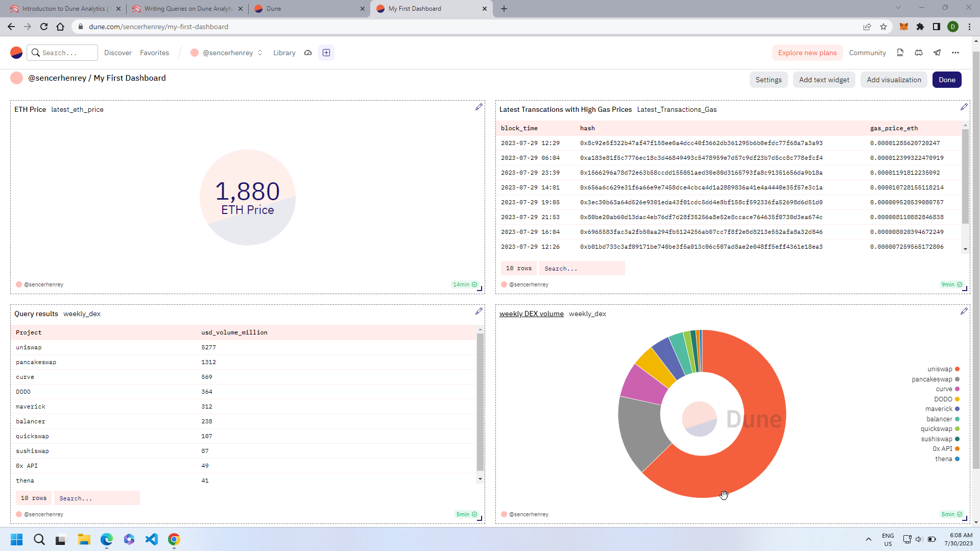
Task: Click the MetaMask fox extension icon
Action: click(x=904, y=27)
